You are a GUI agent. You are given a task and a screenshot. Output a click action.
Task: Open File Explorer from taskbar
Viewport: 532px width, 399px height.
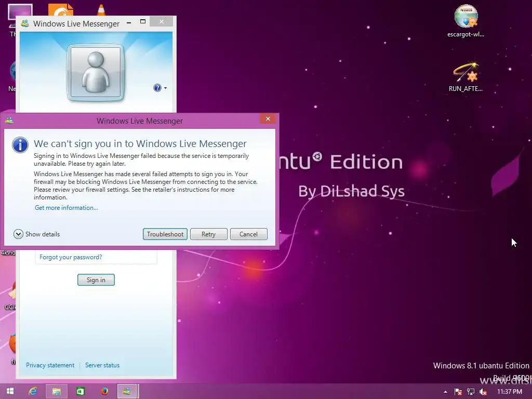click(56, 391)
